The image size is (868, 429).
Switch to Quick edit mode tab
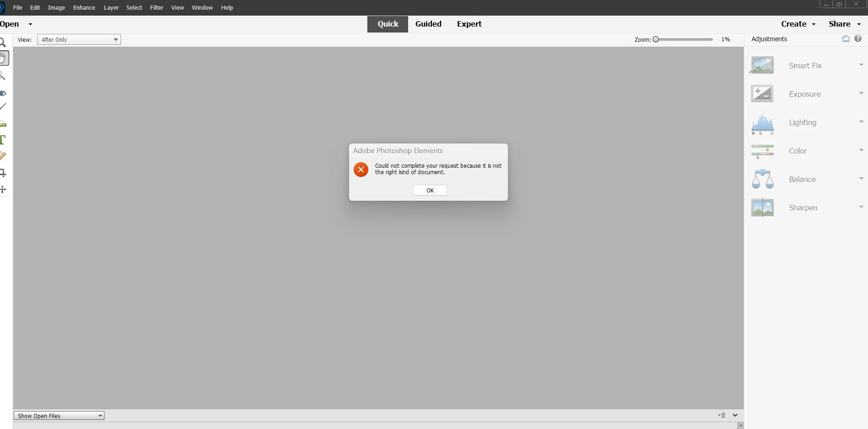point(388,24)
